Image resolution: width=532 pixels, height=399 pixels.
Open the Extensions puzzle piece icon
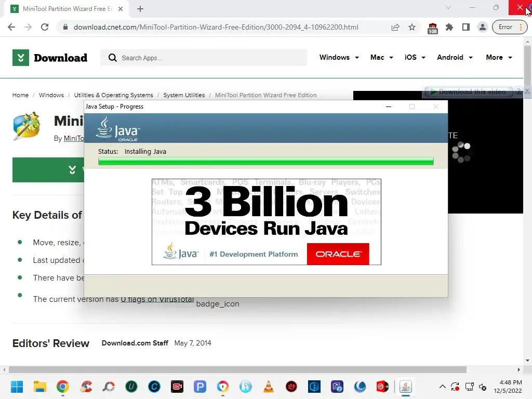point(449,27)
